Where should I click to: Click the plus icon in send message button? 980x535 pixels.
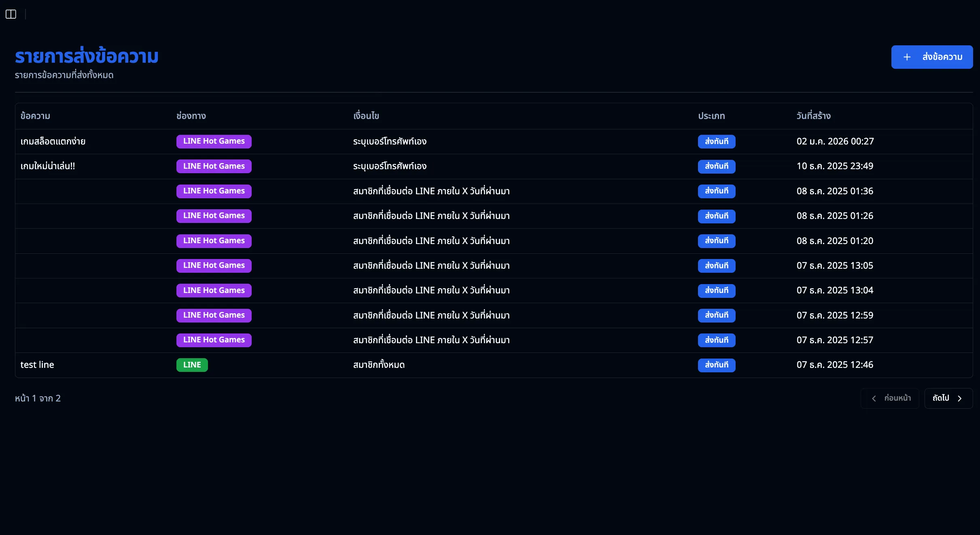907,57
